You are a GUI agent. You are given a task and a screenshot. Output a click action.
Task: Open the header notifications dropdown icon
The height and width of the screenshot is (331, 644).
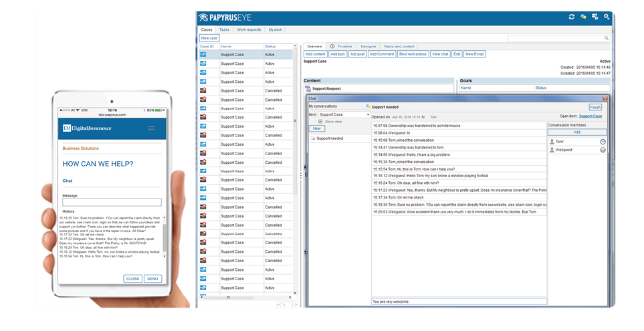coord(595,17)
